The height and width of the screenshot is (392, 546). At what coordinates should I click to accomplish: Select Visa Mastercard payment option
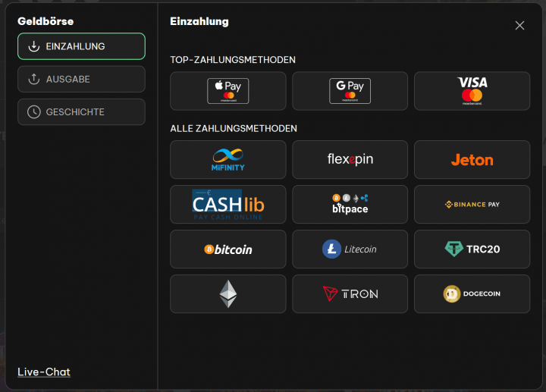pos(472,91)
